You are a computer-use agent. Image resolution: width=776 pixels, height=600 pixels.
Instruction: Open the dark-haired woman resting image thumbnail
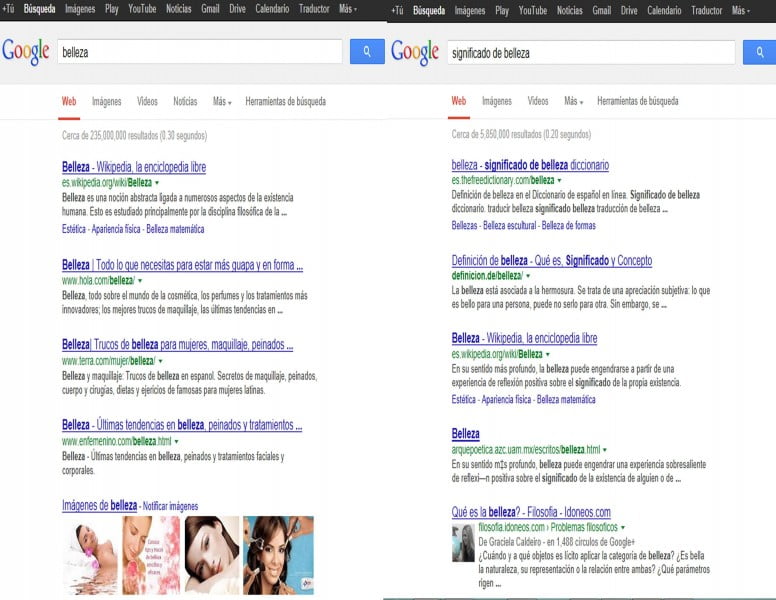point(212,555)
